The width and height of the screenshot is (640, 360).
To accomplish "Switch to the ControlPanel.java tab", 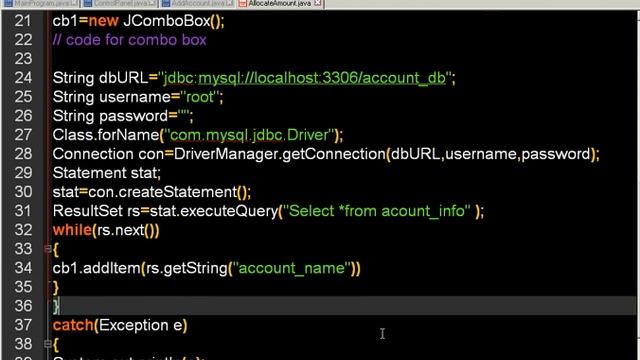I will pyautogui.click(x=120, y=3).
